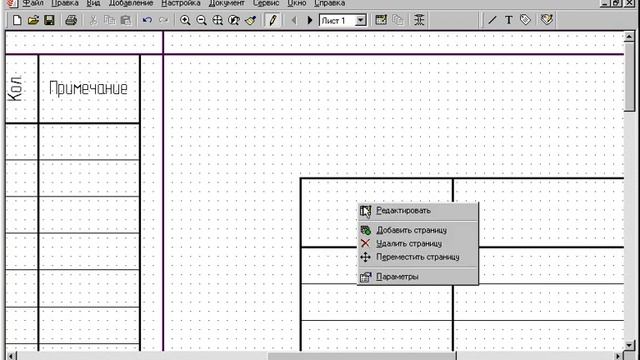Click the horizontal scrollbar thumb
The image size is (640, 360).
click(362, 356)
